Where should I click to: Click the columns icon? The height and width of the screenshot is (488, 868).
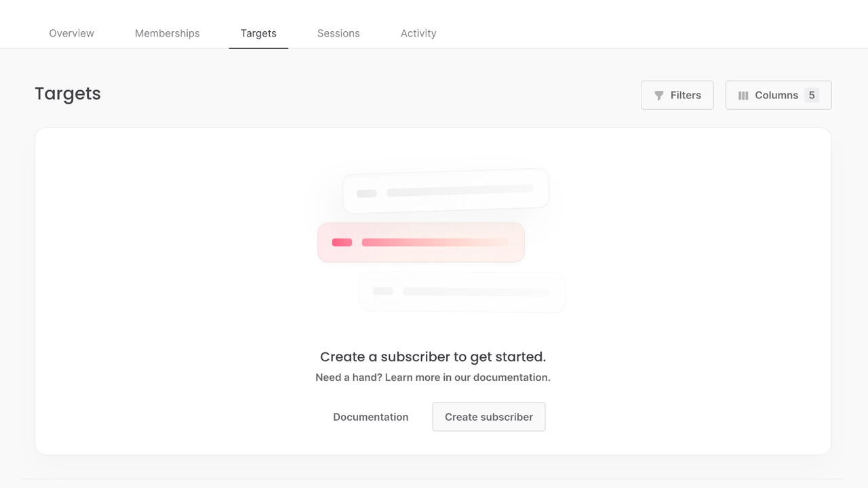(743, 96)
